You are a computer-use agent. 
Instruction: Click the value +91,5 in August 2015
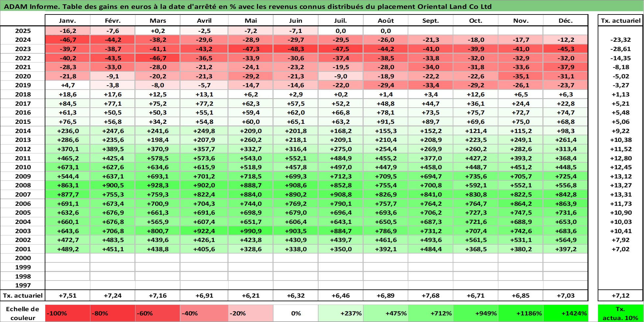[x=386, y=121]
